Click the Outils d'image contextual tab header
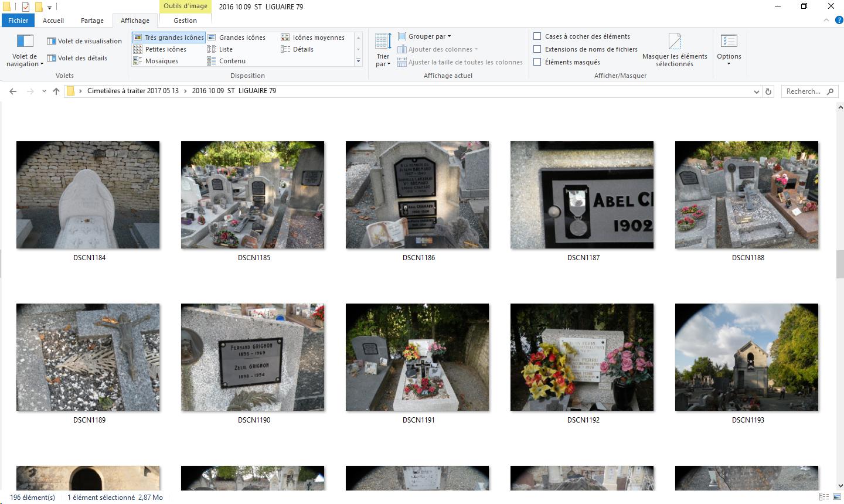844x504 pixels. click(185, 6)
